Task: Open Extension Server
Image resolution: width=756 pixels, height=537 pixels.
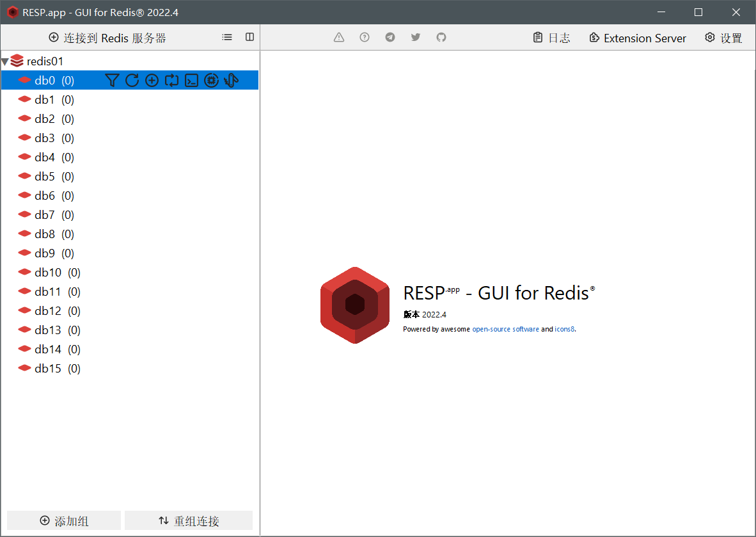Action: coord(638,38)
